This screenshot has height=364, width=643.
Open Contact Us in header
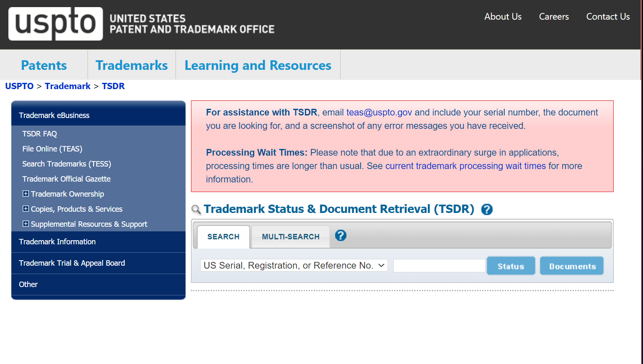(608, 17)
